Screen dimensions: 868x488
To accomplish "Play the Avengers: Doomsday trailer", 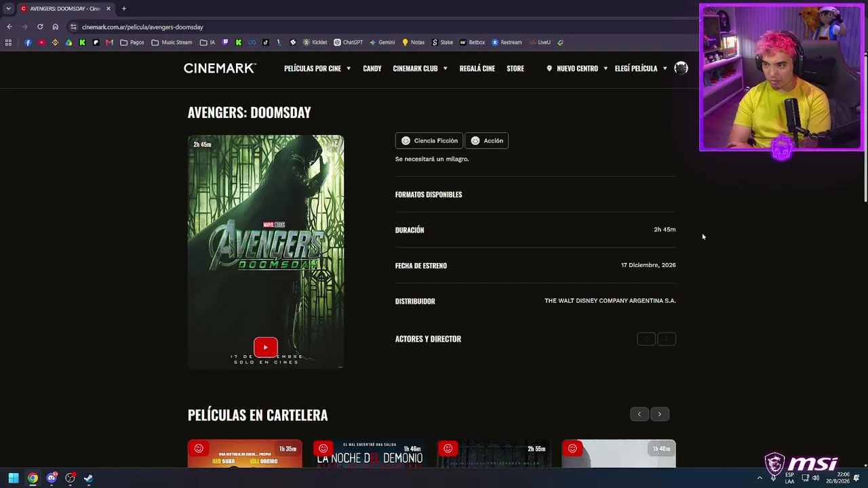I will (265, 347).
